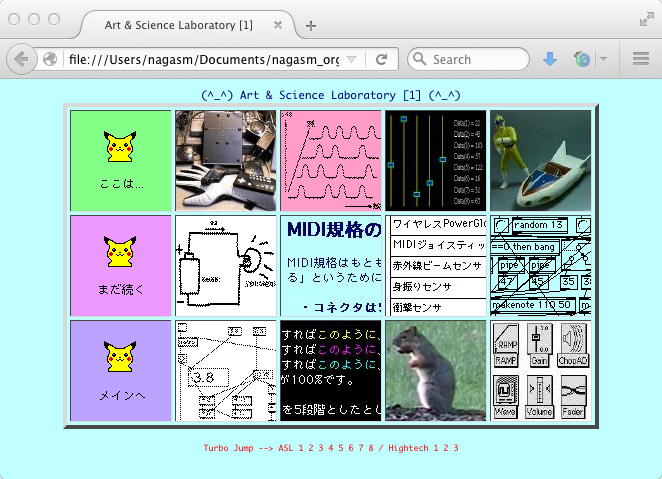Go back with the browser back arrow
The height and width of the screenshot is (479, 662).
coord(21,59)
